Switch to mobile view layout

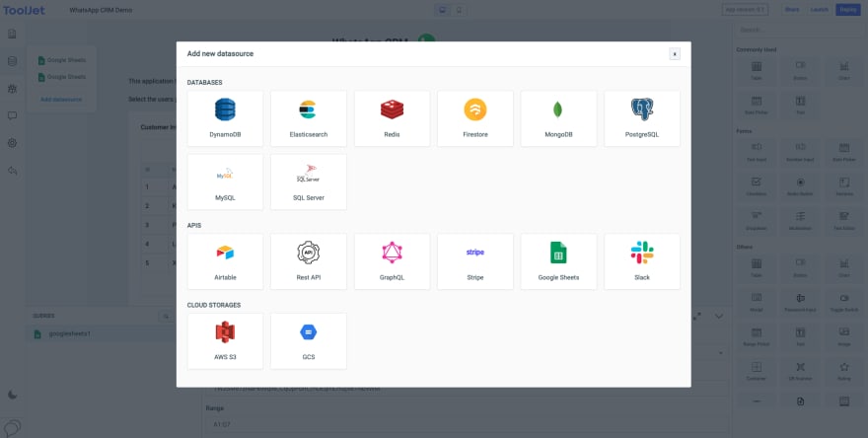(459, 10)
